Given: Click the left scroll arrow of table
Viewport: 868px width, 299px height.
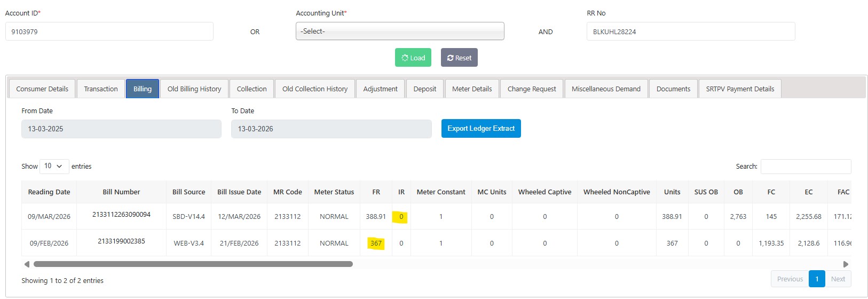Looking at the screenshot, I should (27, 264).
